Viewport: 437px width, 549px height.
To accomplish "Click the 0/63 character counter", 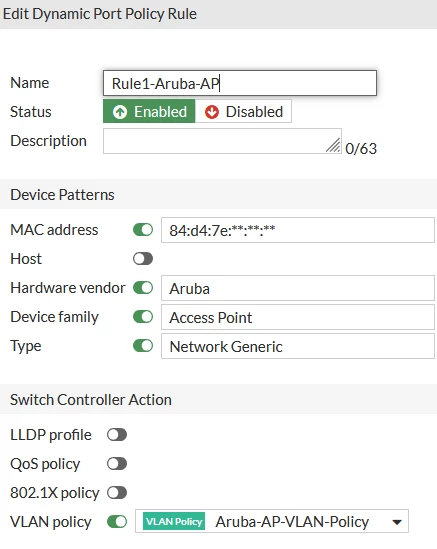I will pyautogui.click(x=361, y=149).
